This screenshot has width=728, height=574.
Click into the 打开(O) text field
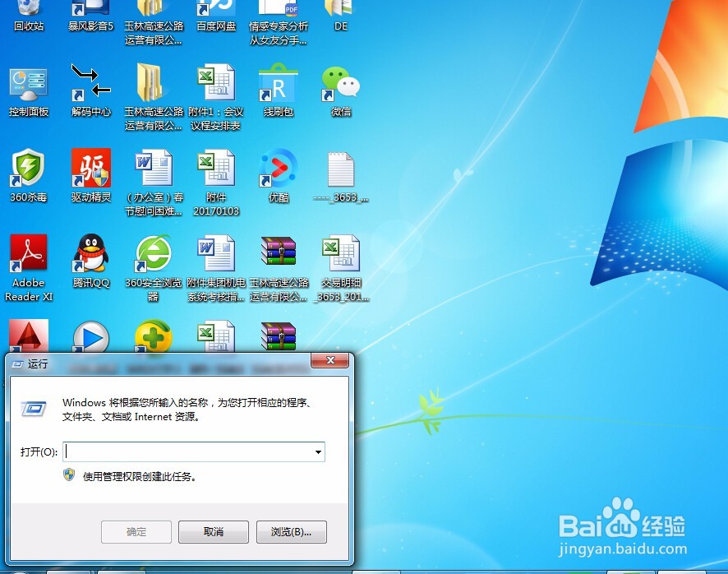click(x=194, y=451)
